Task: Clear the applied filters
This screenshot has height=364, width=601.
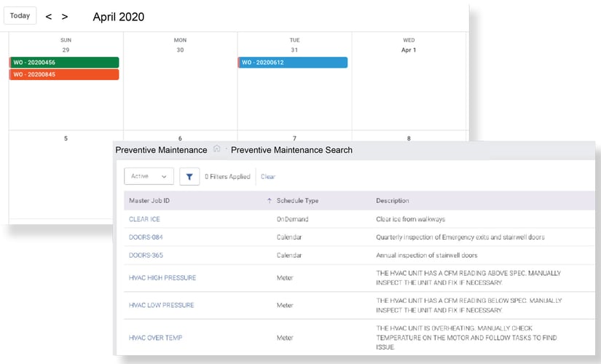Action: 268,177
